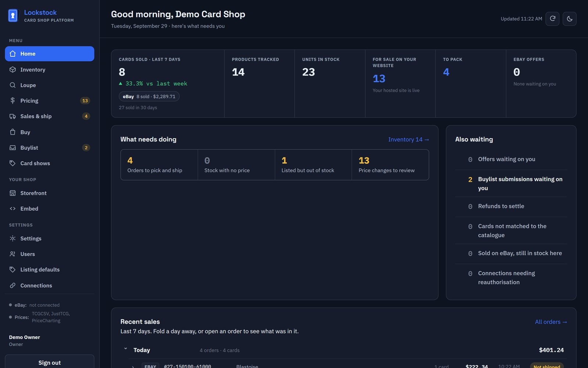Image resolution: width=588 pixels, height=368 pixels.
Task: Open Cards not matched to the catalogue
Action: 511,231
